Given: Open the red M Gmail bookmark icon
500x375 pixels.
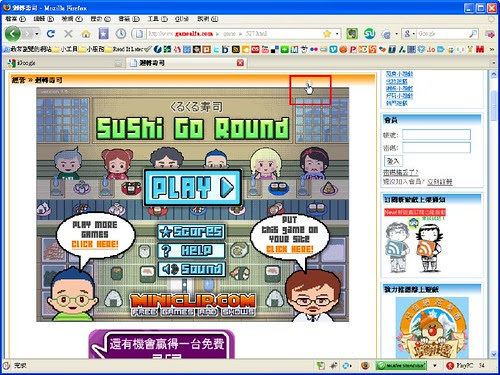Looking at the screenshot, I should 480,49.
